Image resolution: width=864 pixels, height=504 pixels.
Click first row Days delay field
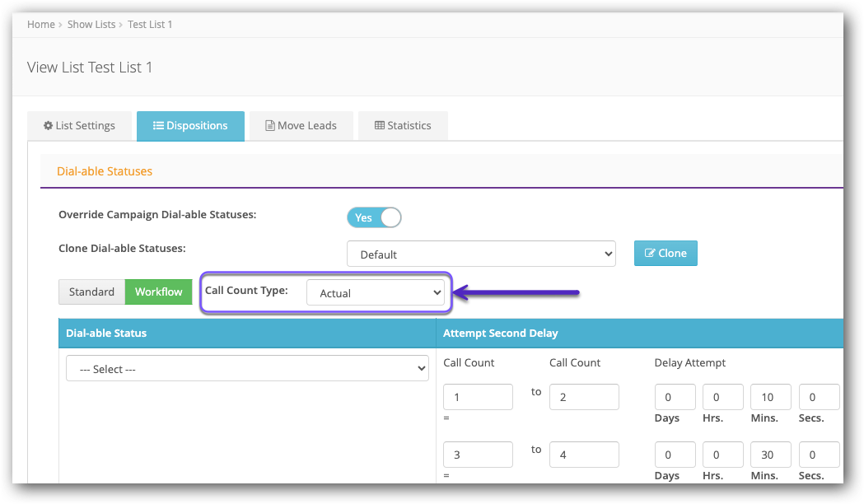coord(675,397)
